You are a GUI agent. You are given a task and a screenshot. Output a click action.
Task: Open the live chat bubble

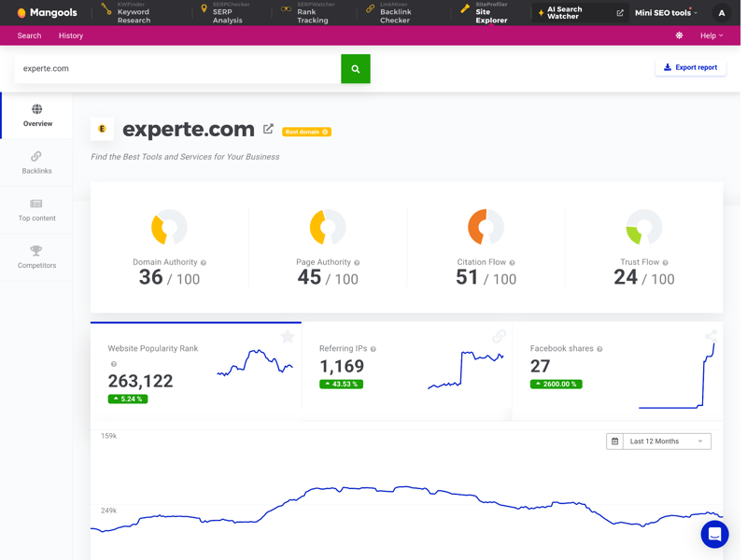[x=714, y=534]
